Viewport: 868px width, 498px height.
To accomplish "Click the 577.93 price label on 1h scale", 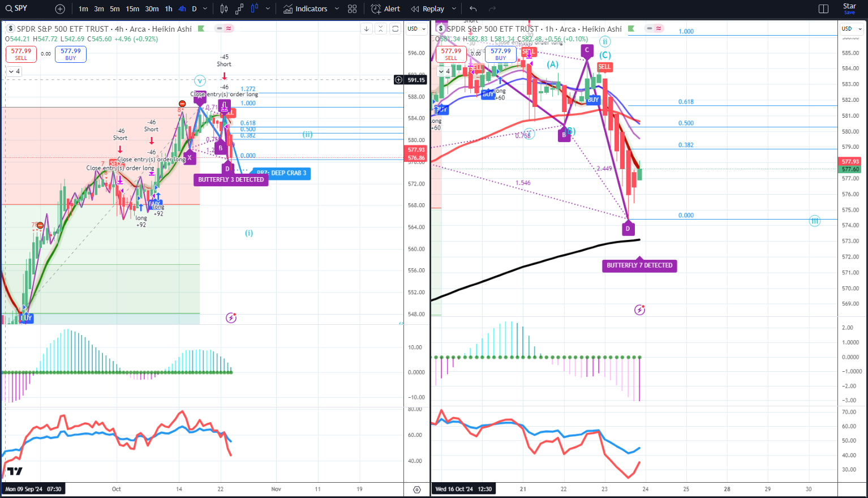I will pyautogui.click(x=850, y=162).
